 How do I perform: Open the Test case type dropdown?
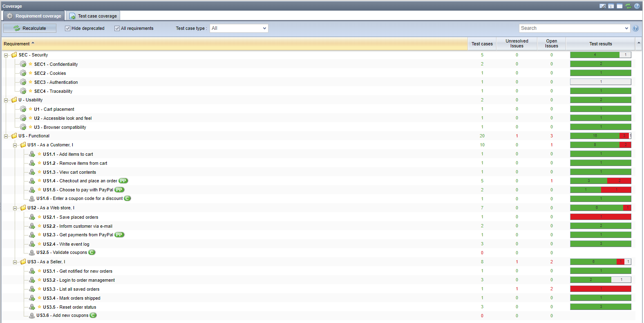[239, 28]
